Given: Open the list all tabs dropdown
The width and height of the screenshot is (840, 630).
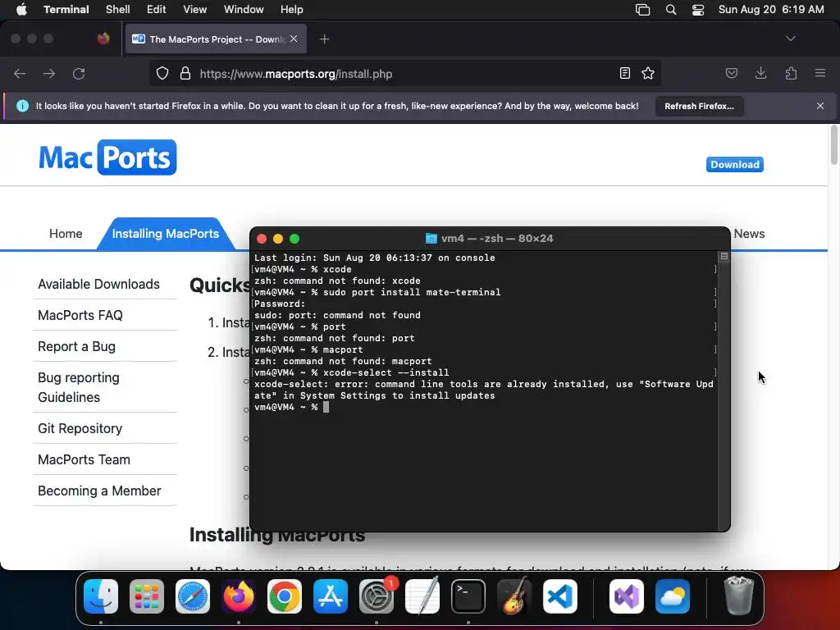Looking at the screenshot, I should pos(791,39).
